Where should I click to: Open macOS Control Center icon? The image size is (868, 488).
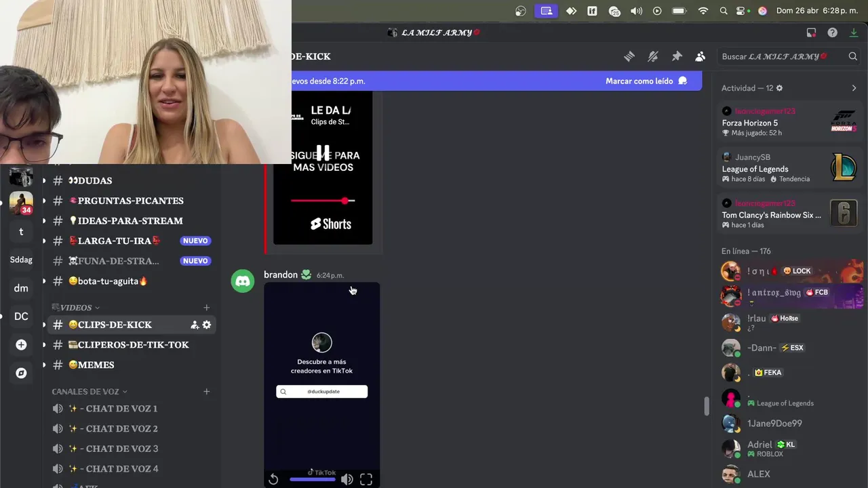coord(742,11)
